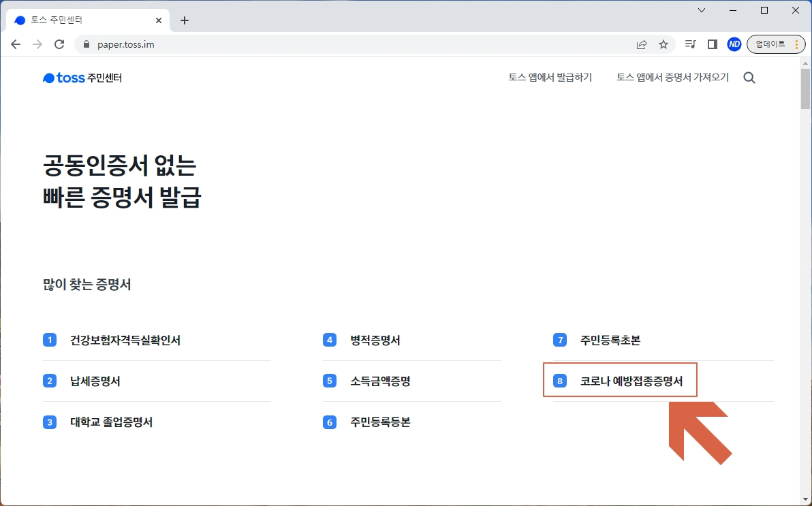The image size is (812, 506).
Task: Maximize the browser window
Action: (764, 10)
